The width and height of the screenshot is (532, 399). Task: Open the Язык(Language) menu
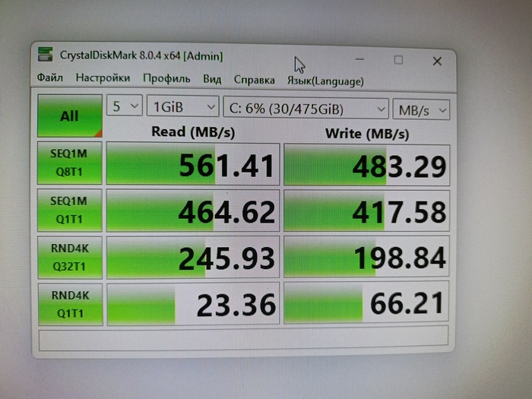tap(325, 81)
